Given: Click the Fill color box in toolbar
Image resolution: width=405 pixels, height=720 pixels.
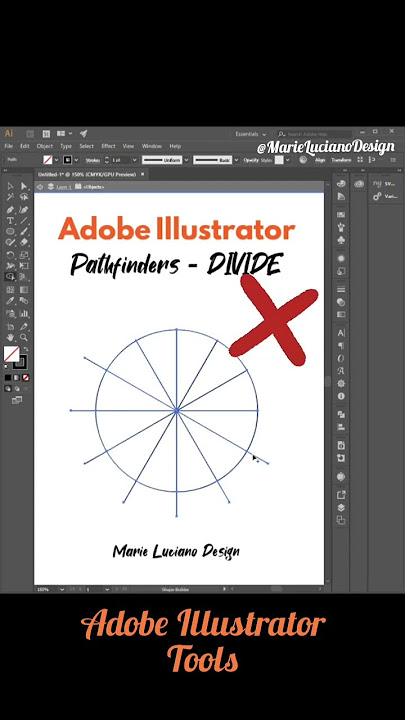Looking at the screenshot, I should pos(11,354).
